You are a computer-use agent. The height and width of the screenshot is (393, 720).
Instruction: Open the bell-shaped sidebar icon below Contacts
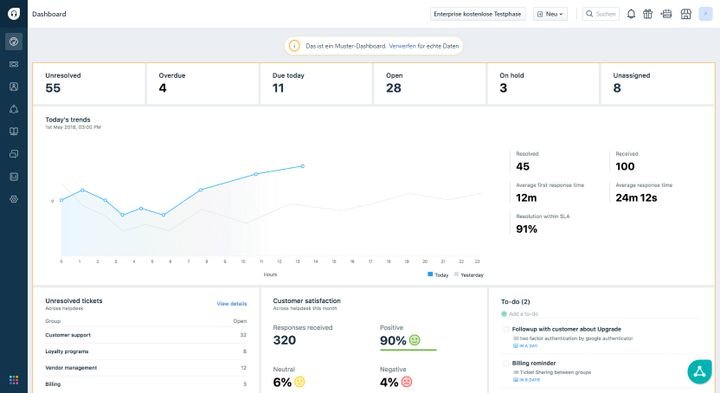[x=14, y=109]
